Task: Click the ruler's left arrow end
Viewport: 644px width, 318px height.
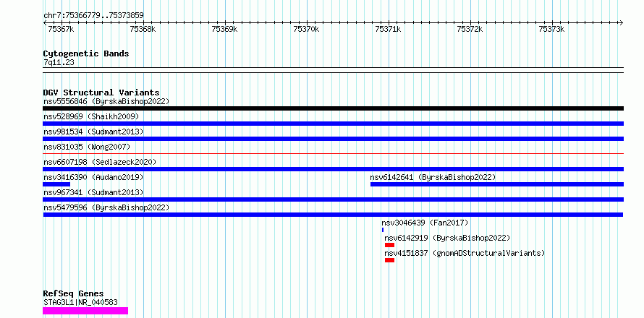Action: pos(45,23)
